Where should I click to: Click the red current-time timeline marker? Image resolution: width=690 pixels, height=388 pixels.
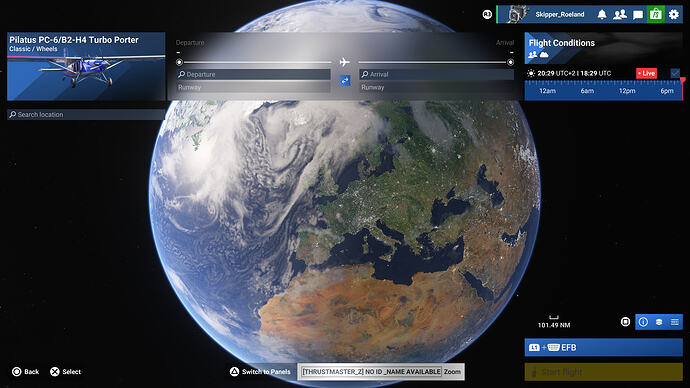point(683,88)
